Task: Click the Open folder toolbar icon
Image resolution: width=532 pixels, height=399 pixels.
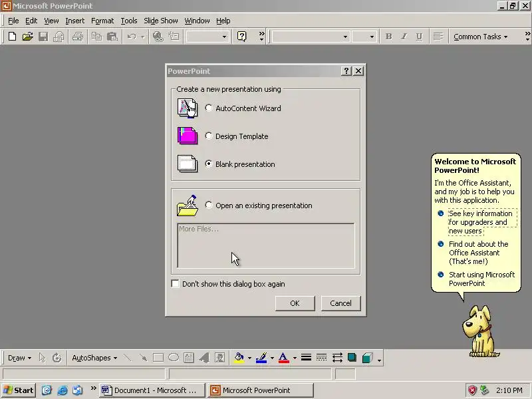Action: point(27,37)
